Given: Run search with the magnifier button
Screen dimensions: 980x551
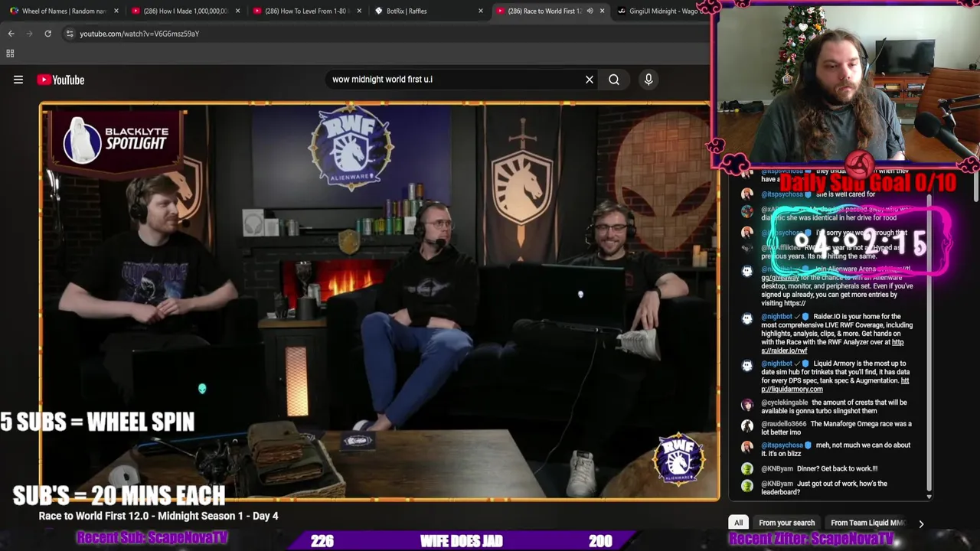Looking at the screenshot, I should 614,80.
